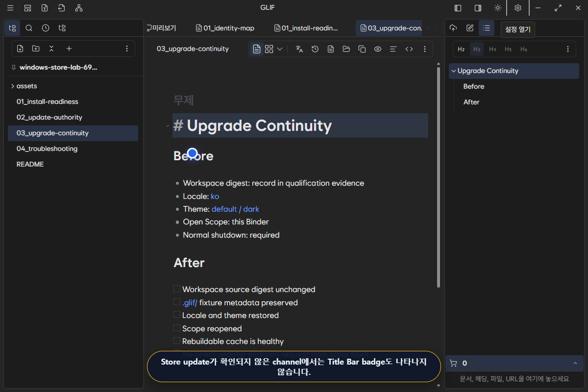Open the second tree view sidebar tab

tap(62, 28)
